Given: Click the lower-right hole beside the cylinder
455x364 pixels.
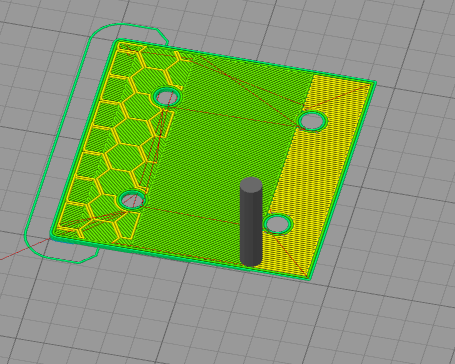Looking at the screenshot, I should click(x=278, y=224).
